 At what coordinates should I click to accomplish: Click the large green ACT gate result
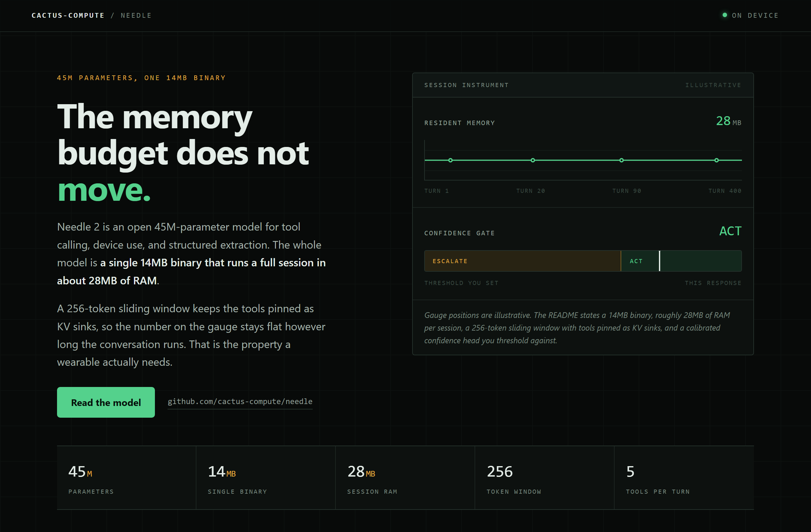point(730,231)
